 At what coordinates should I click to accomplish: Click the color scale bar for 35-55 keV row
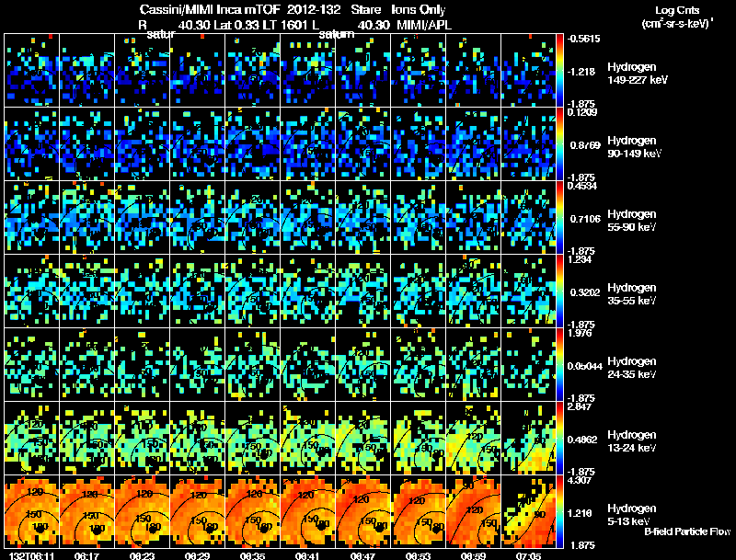(x=559, y=291)
